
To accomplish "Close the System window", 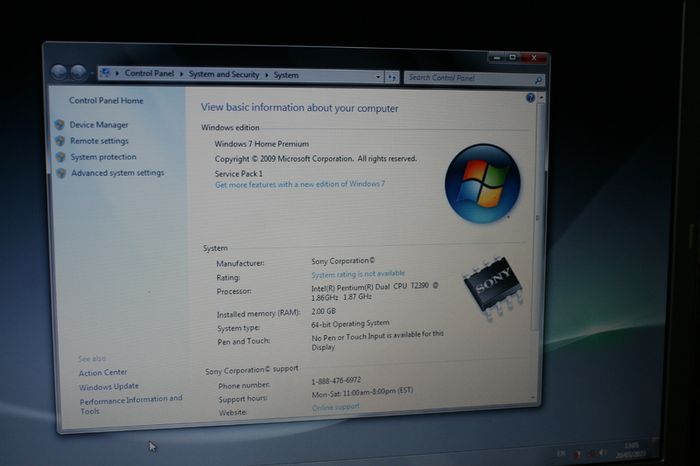I will tap(534, 58).
